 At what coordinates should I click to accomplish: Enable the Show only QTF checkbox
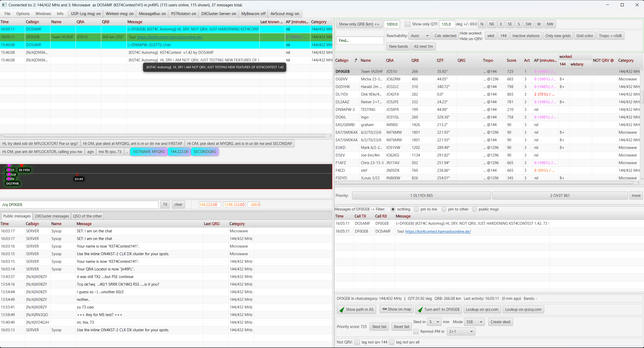coord(408,24)
